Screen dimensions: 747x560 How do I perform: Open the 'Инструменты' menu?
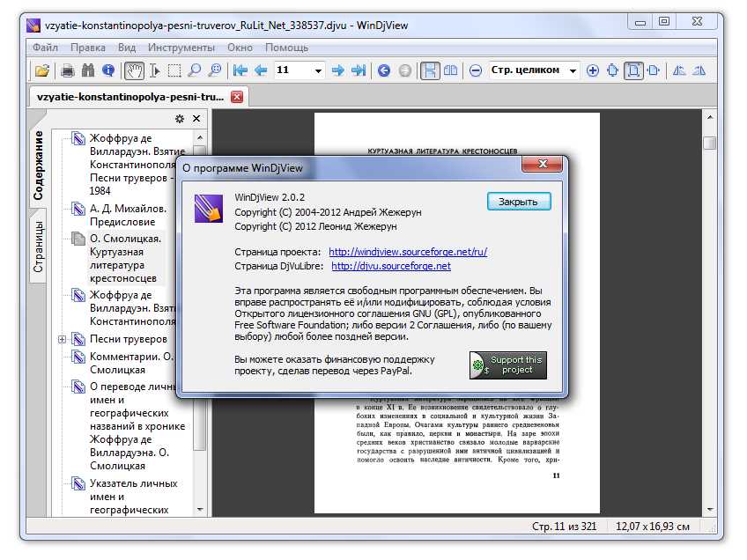point(181,48)
